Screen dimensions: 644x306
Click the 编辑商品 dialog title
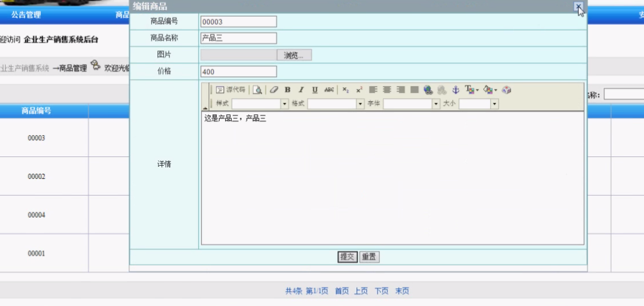coord(150,6)
